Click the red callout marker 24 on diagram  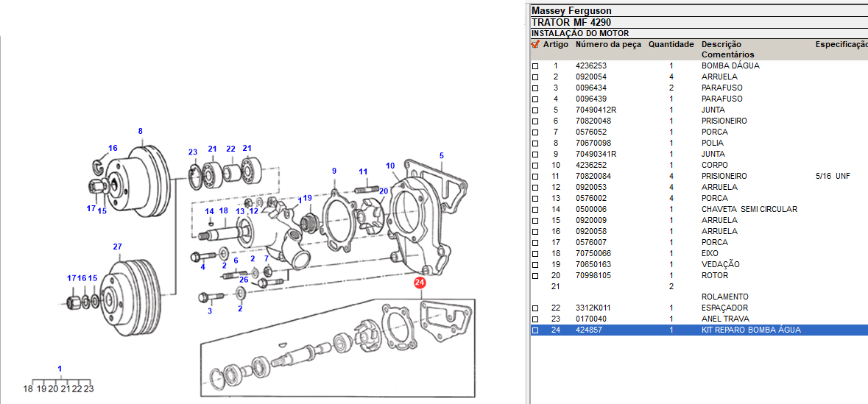pyautogui.click(x=420, y=282)
